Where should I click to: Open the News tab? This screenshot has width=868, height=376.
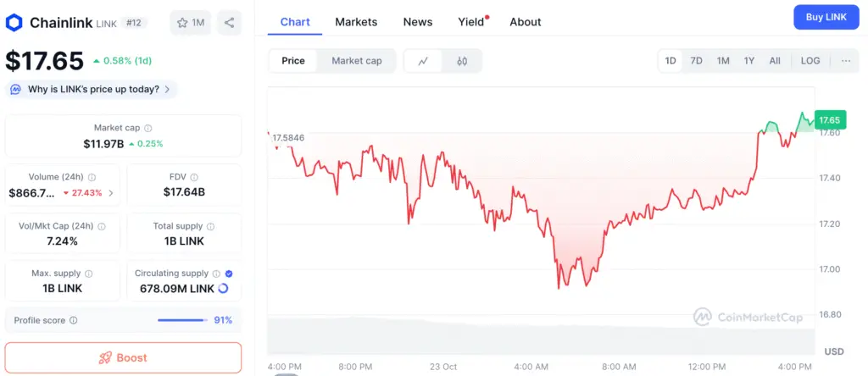click(x=418, y=22)
